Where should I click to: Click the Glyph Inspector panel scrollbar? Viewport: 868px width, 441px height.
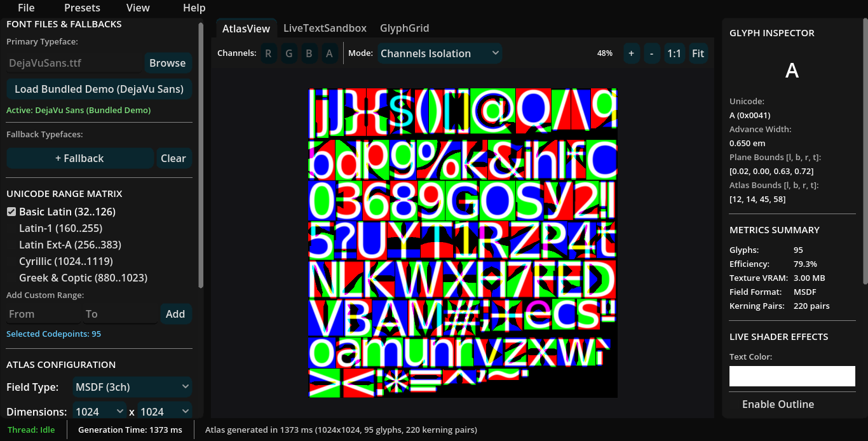pyautogui.click(x=865, y=151)
